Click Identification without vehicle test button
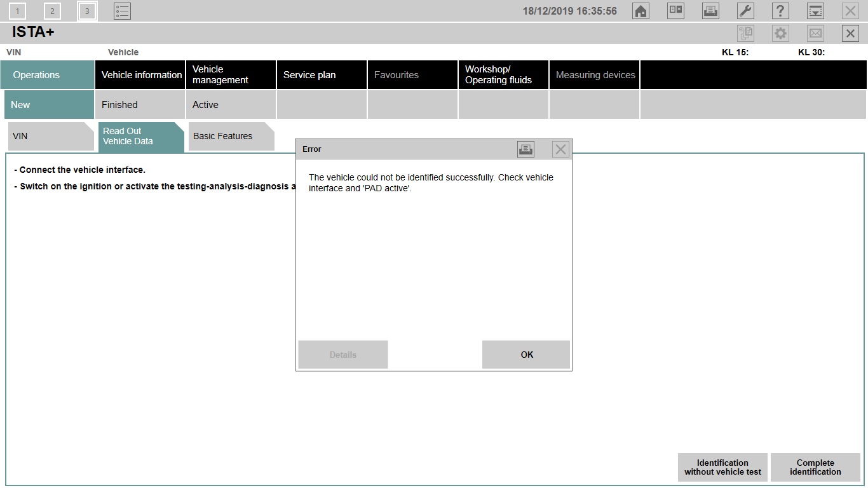 [722, 468]
